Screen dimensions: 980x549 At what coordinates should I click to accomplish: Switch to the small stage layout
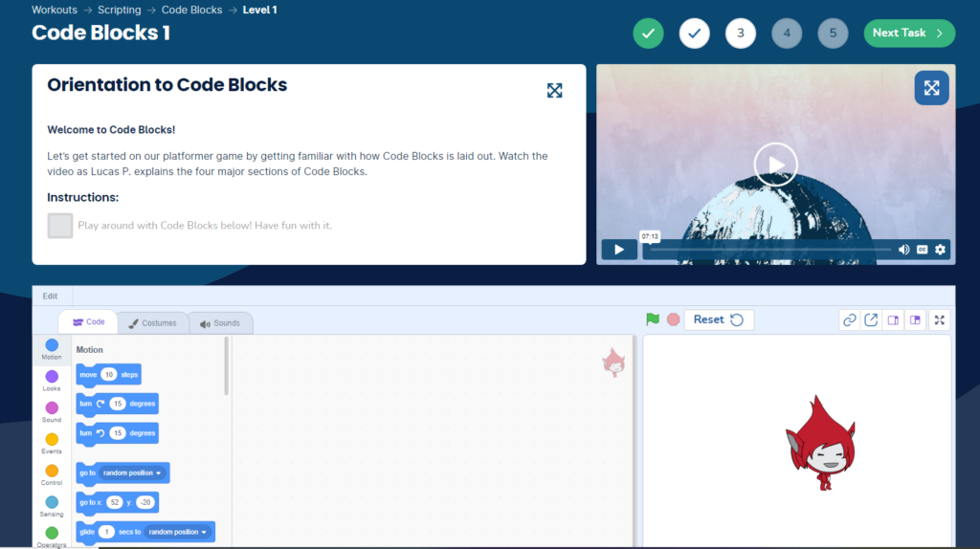point(893,320)
